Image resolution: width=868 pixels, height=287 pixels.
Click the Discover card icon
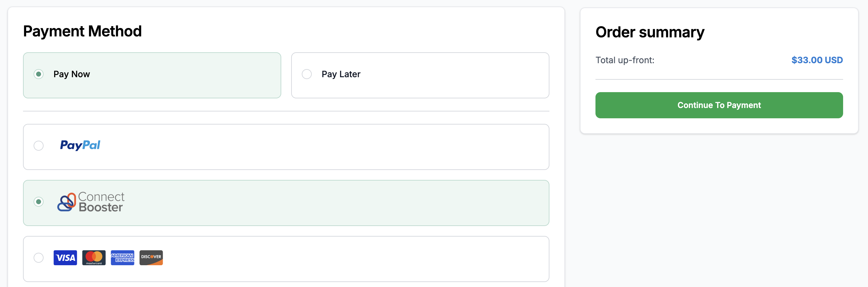[151, 258]
